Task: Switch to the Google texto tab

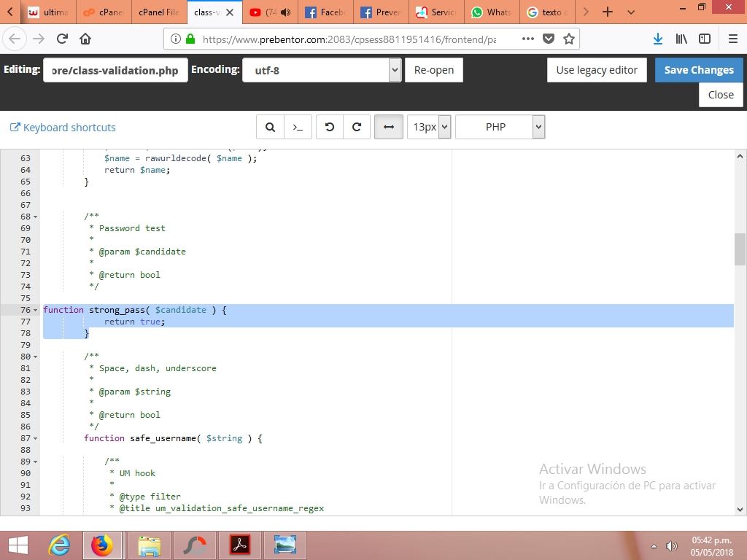Action: (547, 12)
